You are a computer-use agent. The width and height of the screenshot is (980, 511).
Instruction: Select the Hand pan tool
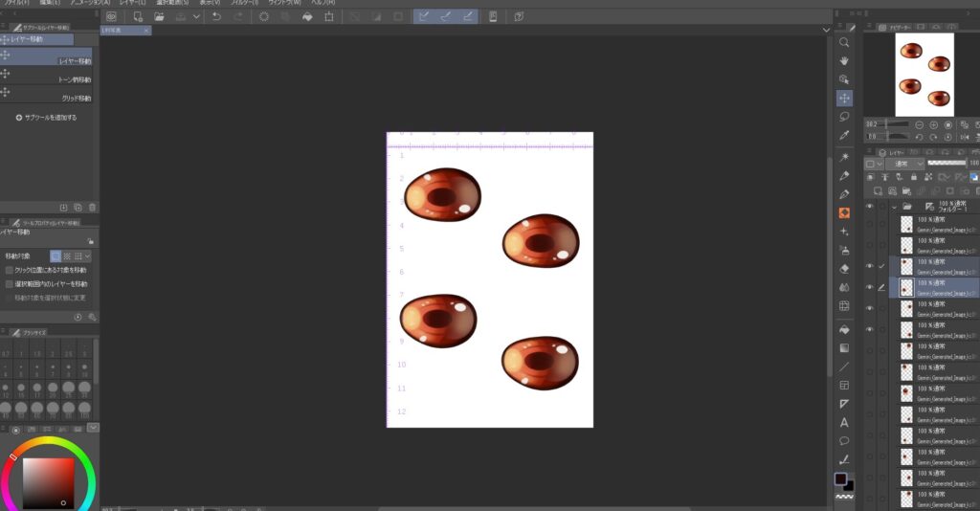coord(844,61)
